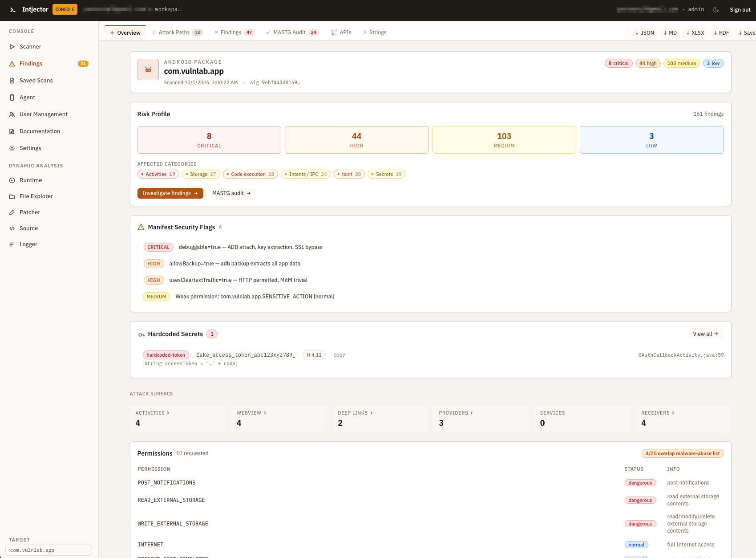Click the target field com.vulnlab.app
This screenshot has width=756, height=558.
pos(49,550)
